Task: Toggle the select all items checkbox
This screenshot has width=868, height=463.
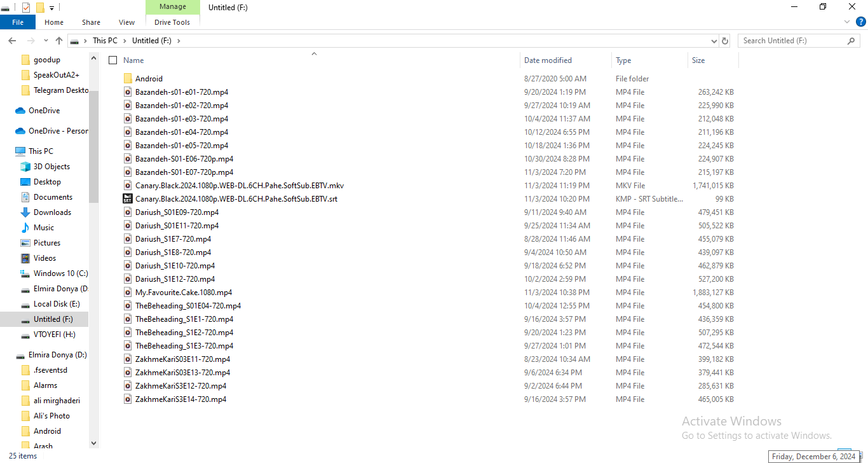Action: click(x=113, y=60)
